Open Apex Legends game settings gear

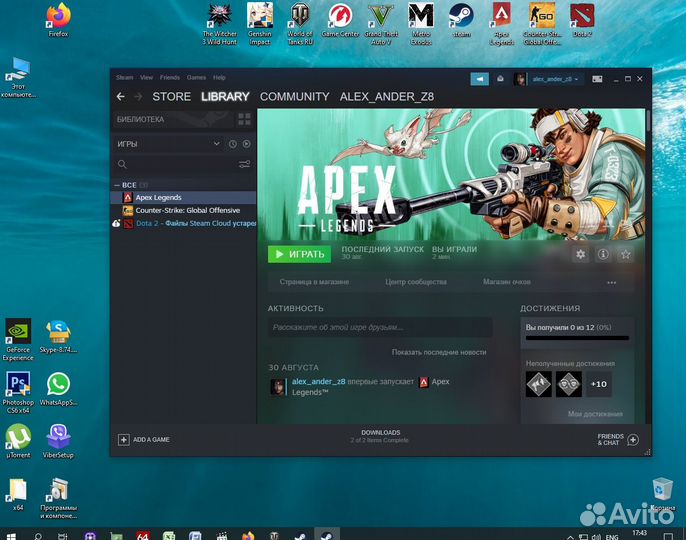pyautogui.click(x=581, y=254)
